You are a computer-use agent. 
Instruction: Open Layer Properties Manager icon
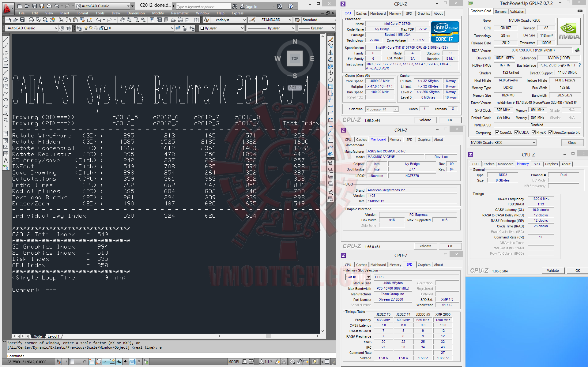coord(79,28)
